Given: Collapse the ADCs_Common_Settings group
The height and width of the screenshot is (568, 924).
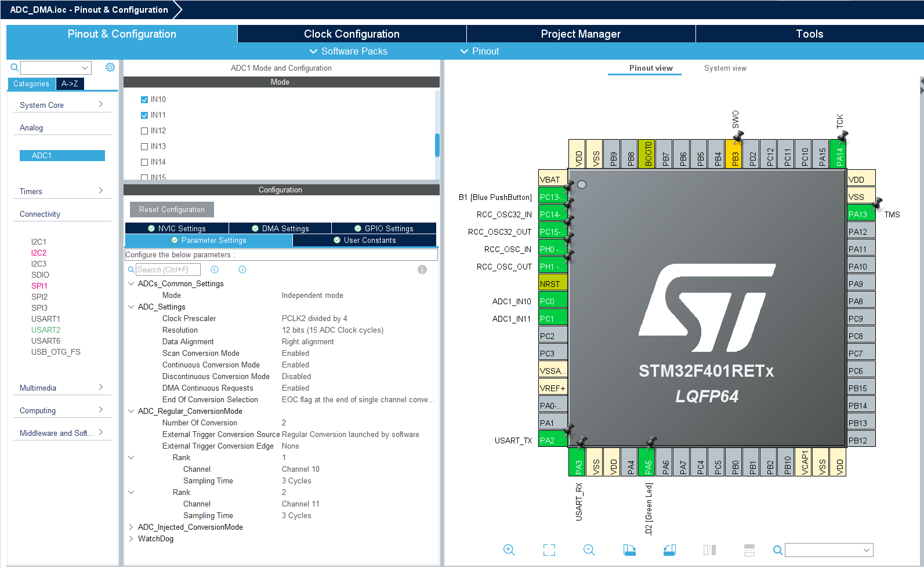Looking at the screenshot, I should 131,283.
